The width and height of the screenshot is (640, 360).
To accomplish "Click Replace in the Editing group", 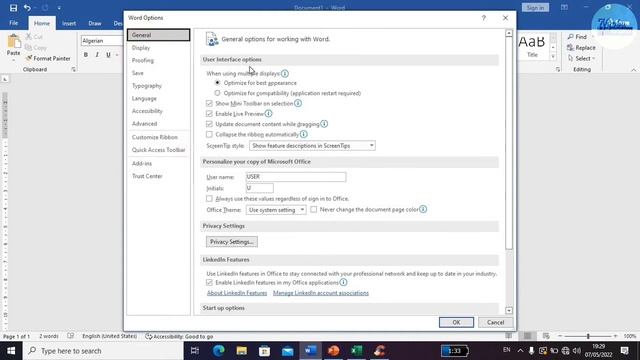I will 581,48.
